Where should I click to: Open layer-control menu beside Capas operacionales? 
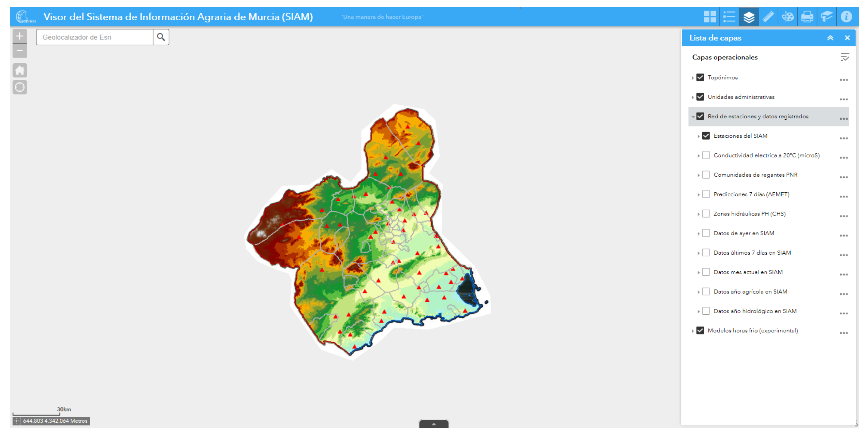tap(844, 57)
